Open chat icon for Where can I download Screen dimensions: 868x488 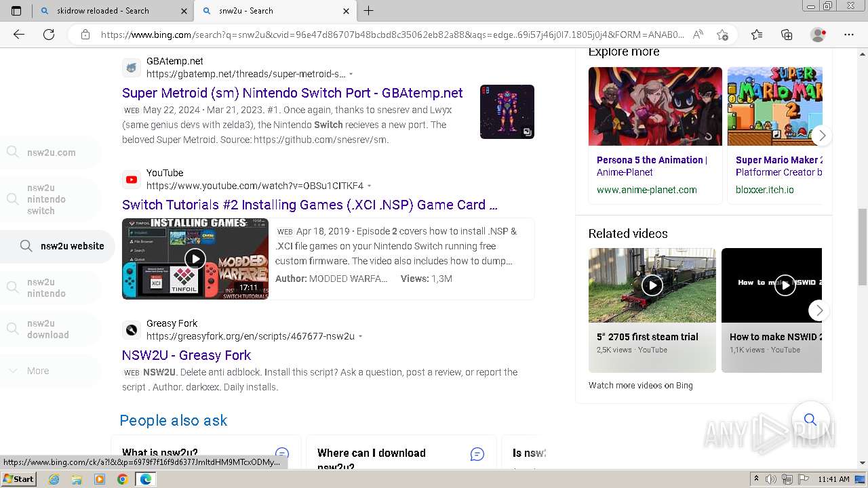[477, 454]
